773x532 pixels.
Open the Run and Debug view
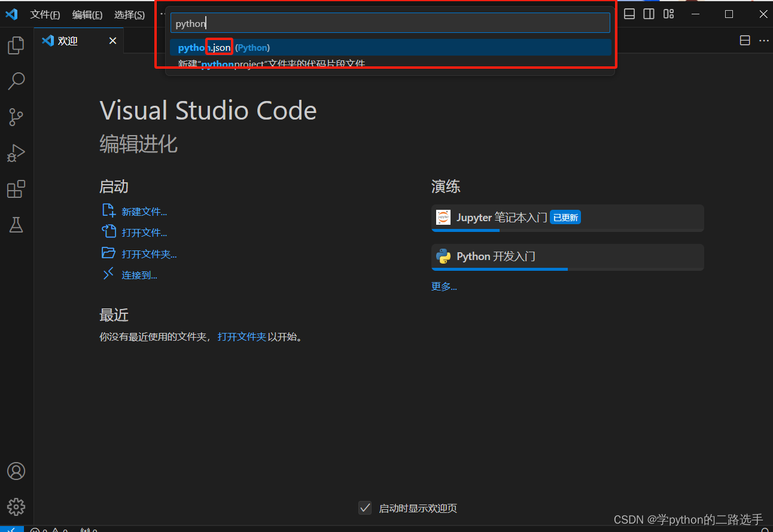16,153
